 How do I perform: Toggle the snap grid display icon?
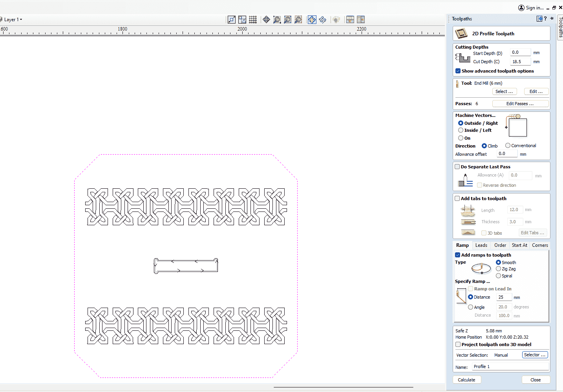pos(253,20)
